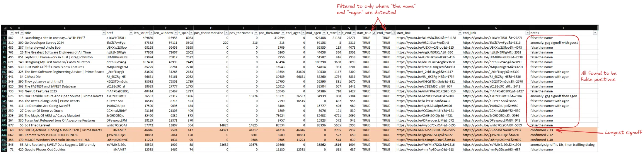Select the #NAME? cell in row 440
Screen dimensions: 644x154
point(120,130)
